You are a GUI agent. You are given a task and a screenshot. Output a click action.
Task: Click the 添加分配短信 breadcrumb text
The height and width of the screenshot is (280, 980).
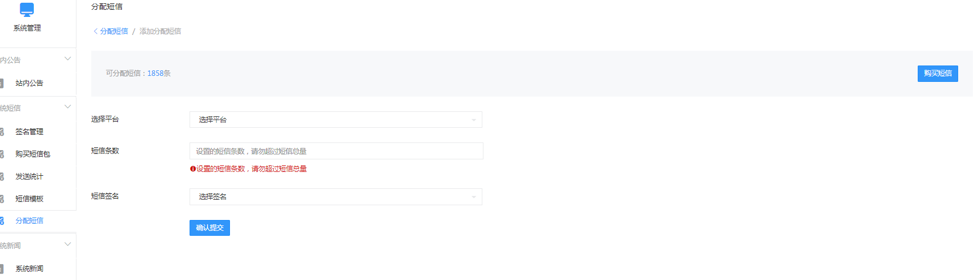point(160,31)
